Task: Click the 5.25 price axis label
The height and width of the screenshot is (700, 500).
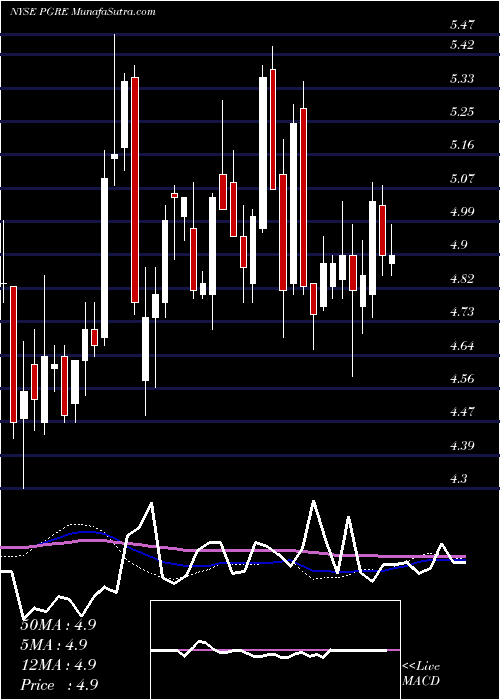Action: (x=462, y=112)
